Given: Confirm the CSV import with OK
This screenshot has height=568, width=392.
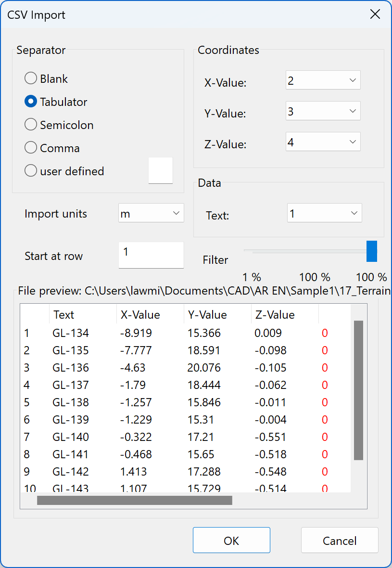Looking at the screenshot, I should 231,540.
